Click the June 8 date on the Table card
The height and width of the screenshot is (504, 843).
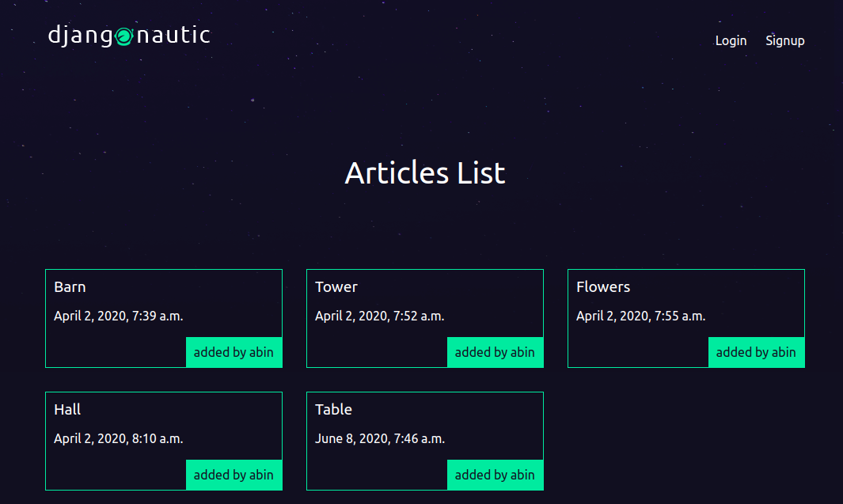tap(379, 438)
